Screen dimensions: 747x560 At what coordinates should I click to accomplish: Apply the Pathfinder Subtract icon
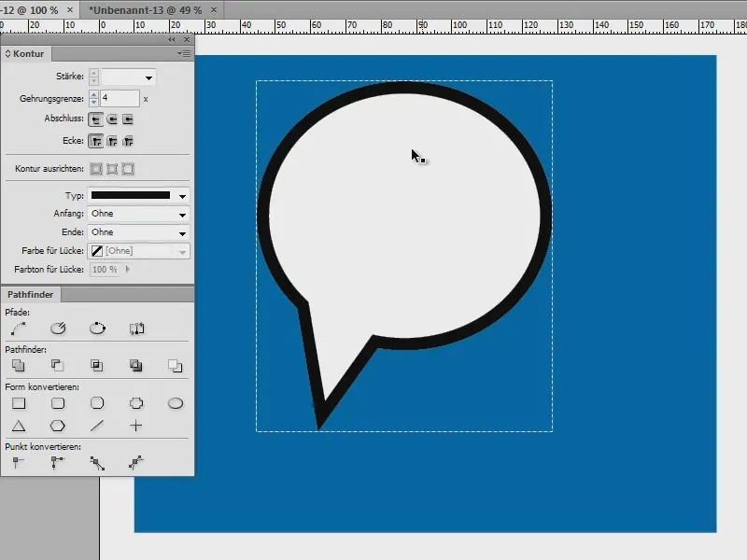(57, 366)
